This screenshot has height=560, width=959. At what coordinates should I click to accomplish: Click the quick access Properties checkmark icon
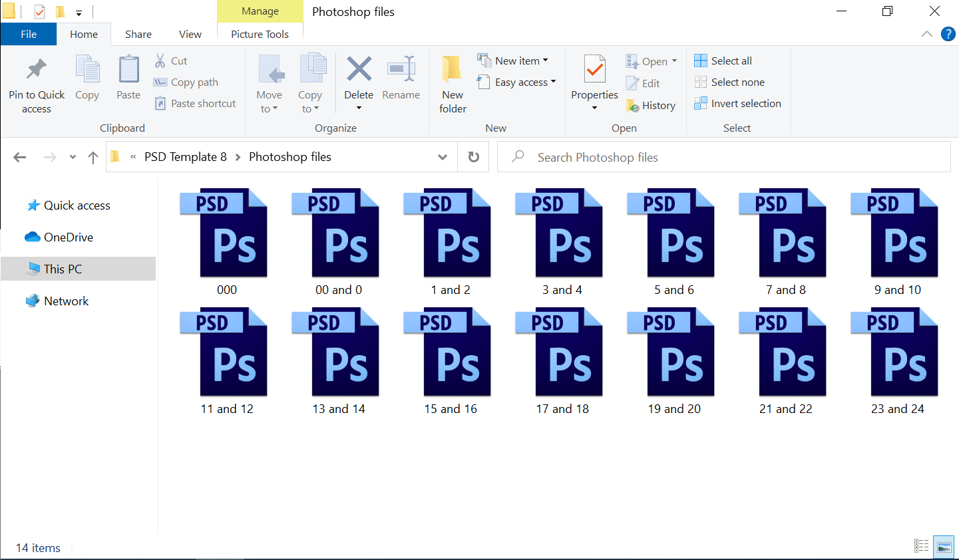pos(39,11)
